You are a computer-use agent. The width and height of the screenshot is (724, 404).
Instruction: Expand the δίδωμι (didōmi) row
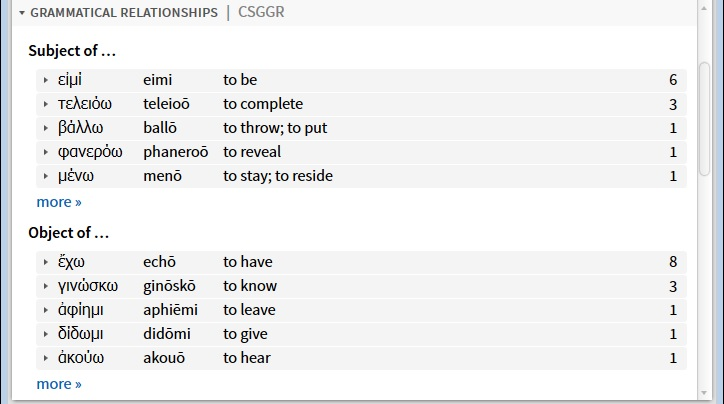pyautogui.click(x=46, y=334)
